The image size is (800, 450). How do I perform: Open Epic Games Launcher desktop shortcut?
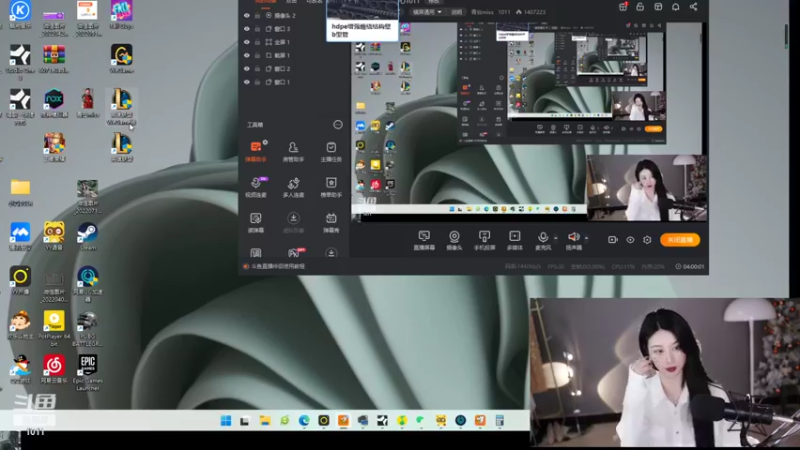coord(88,372)
